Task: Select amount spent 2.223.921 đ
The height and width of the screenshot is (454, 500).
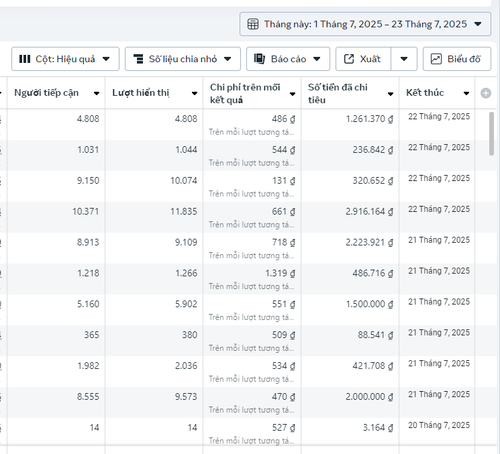Action: pyautogui.click(x=369, y=242)
